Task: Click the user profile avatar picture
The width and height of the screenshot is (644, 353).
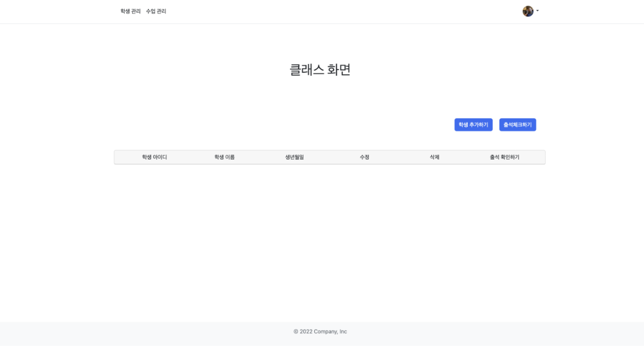Action: click(528, 11)
